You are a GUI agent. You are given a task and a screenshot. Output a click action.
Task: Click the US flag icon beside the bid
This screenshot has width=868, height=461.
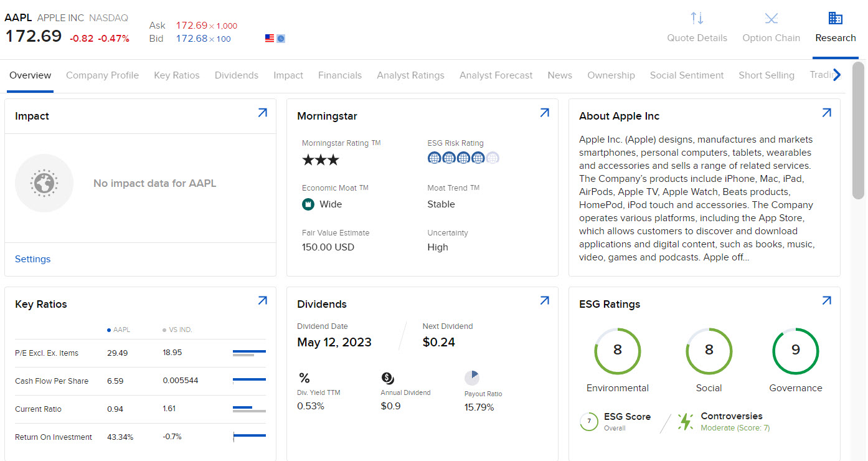coord(270,39)
